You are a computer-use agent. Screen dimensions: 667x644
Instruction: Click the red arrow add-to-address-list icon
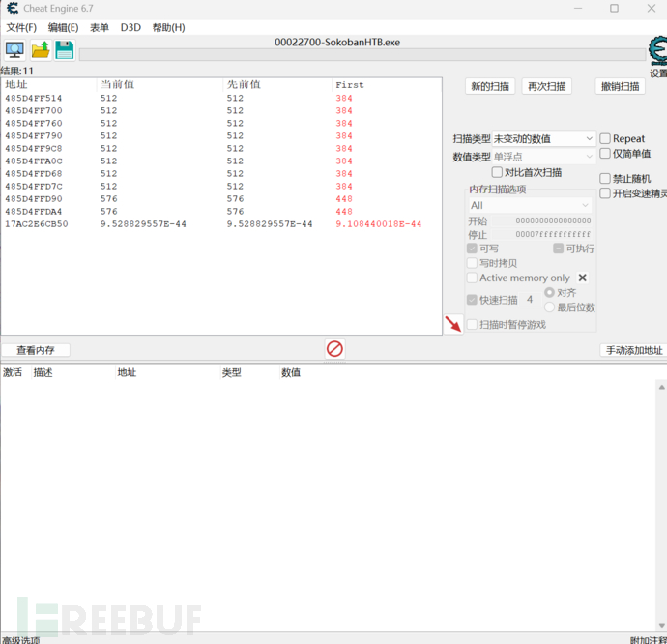tap(453, 324)
